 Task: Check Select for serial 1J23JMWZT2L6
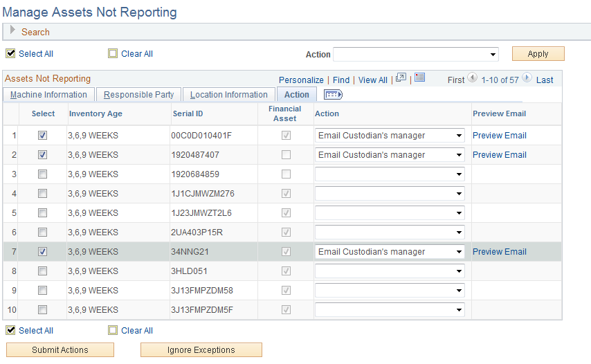[x=43, y=213]
